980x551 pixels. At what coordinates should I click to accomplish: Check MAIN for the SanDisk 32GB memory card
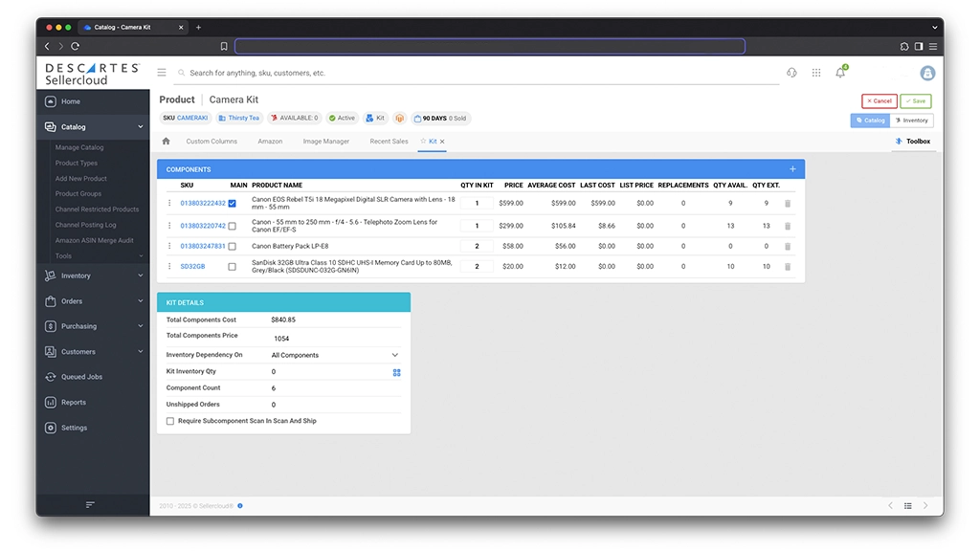point(232,266)
